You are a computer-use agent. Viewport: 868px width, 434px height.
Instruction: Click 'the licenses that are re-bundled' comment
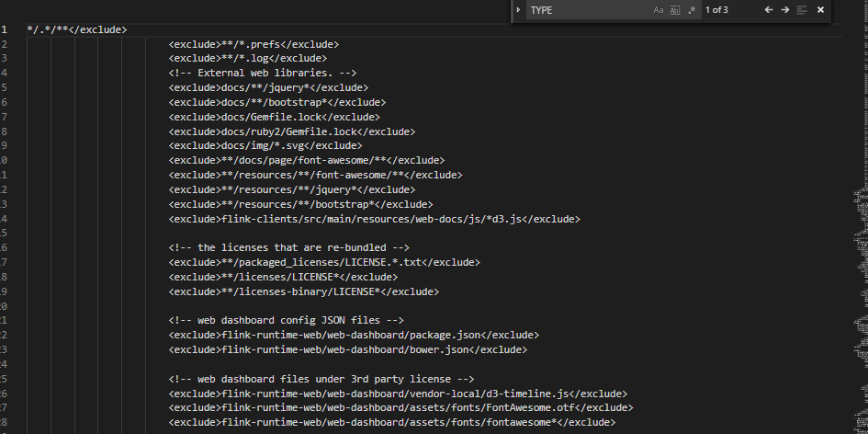(x=289, y=247)
